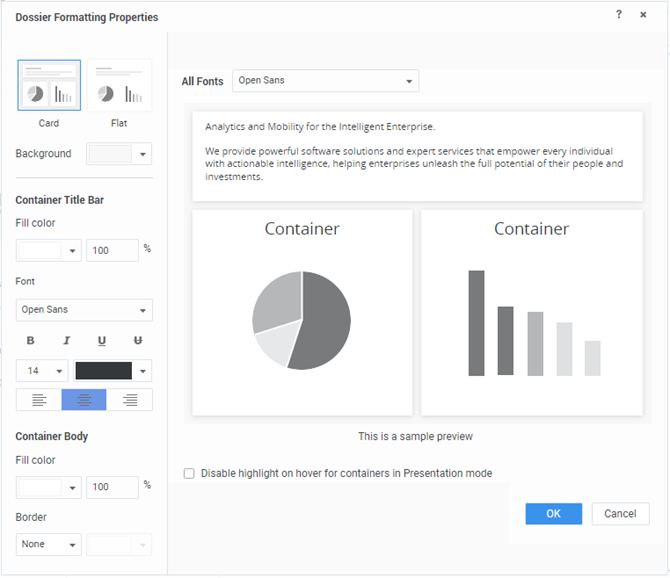Viewport: 670px width, 578px height.
Task: Align container title text right
Action: pyautogui.click(x=130, y=400)
